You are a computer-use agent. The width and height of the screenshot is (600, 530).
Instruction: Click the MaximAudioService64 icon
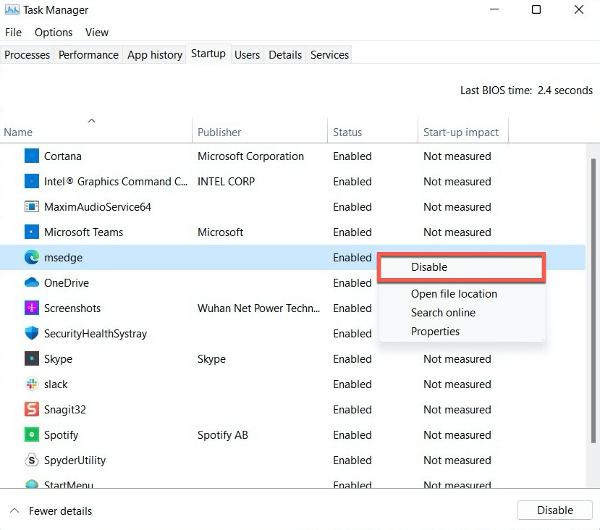[x=31, y=207]
